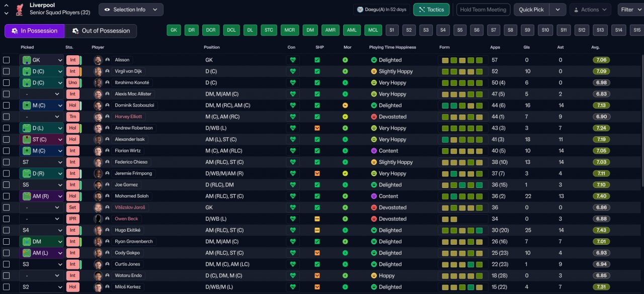Click Alisson's green sharpness tick icon
The height and width of the screenshot is (294, 644).
pos(317,60)
